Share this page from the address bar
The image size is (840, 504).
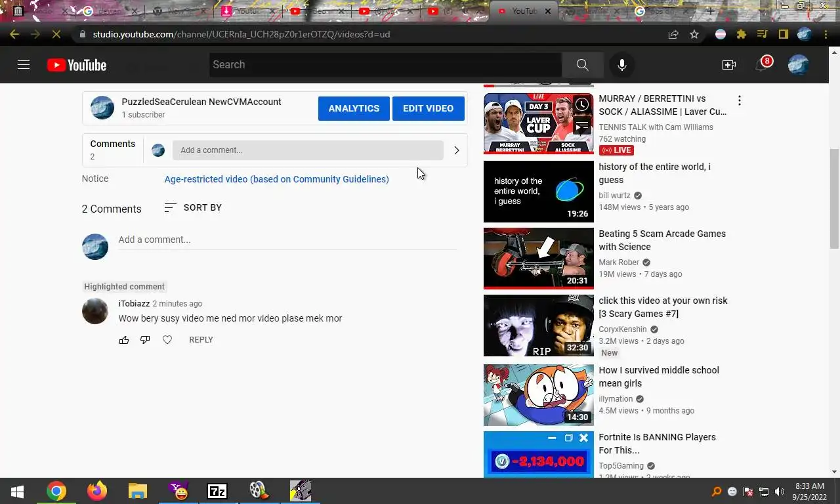[673, 34]
